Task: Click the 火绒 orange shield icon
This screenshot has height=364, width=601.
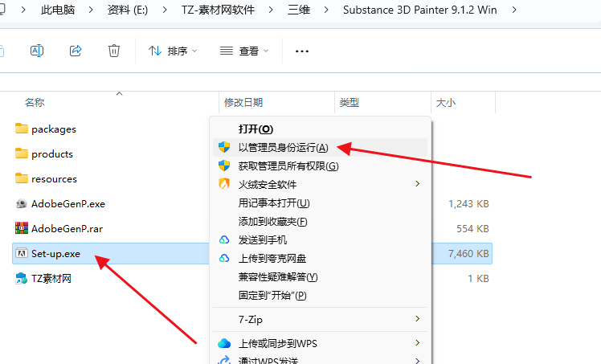Action: 224,184
